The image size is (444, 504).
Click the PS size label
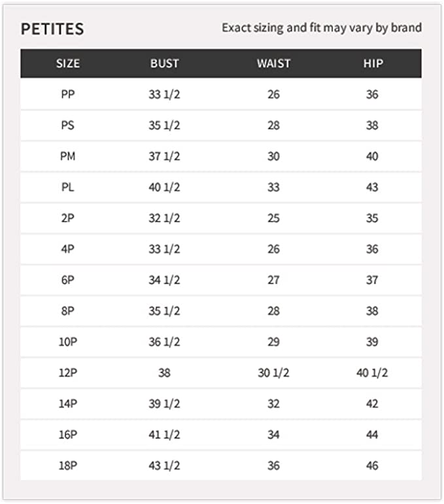point(67,126)
